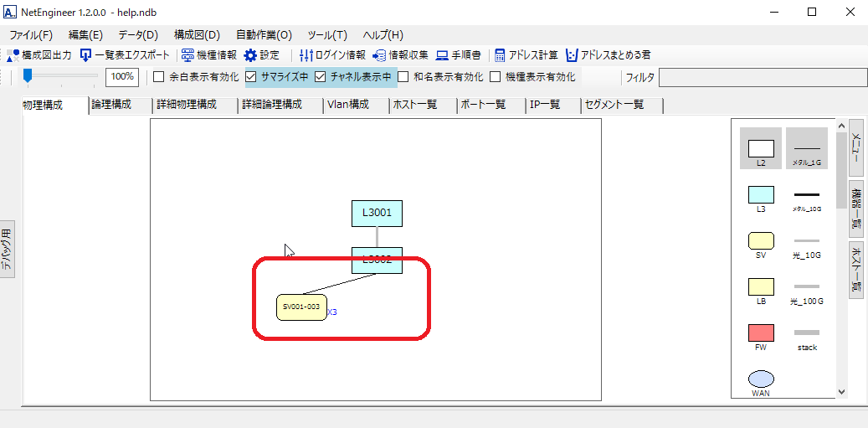
Task: Choose the L3 device in the palette
Action: [761, 195]
